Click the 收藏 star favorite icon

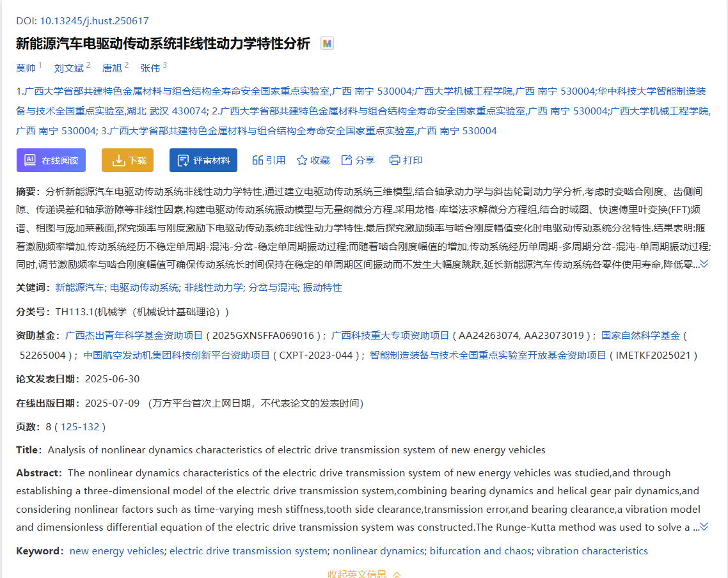[x=302, y=160]
